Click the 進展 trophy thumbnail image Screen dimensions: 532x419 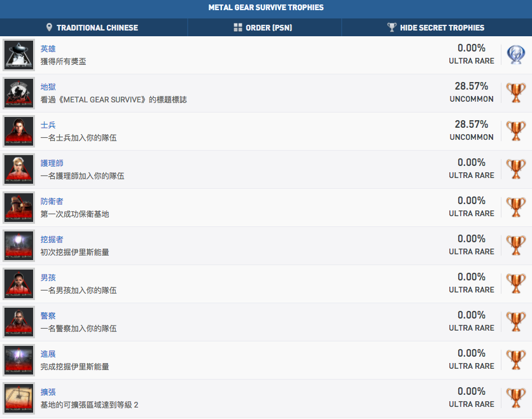(x=19, y=361)
